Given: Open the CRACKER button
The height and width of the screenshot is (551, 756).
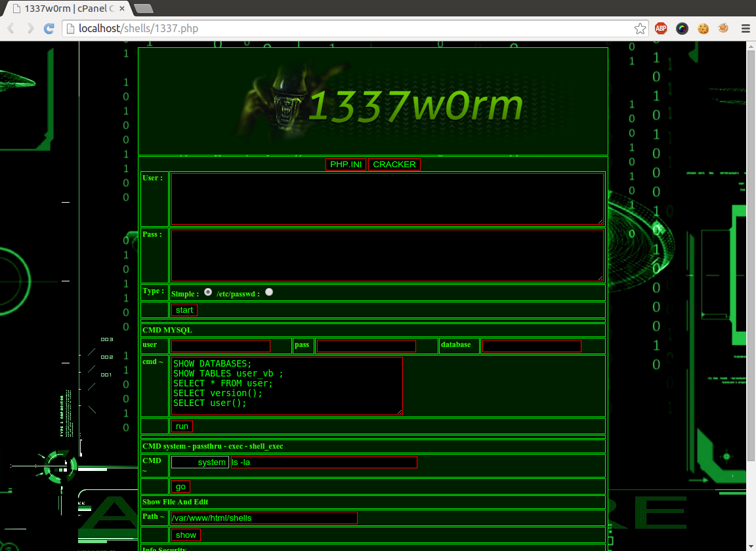Looking at the screenshot, I should 394,165.
